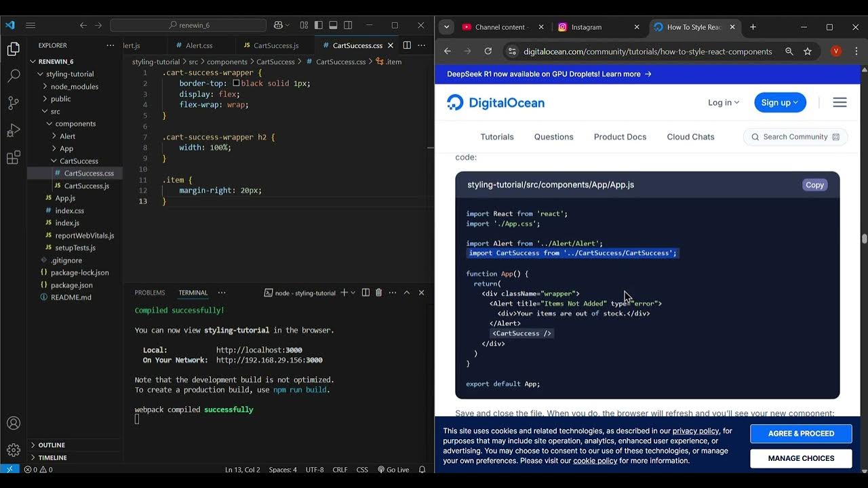The height and width of the screenshot is (488, 868).
Task: Split the terminal
Action: pyautogui.click(x=366, y=293)
